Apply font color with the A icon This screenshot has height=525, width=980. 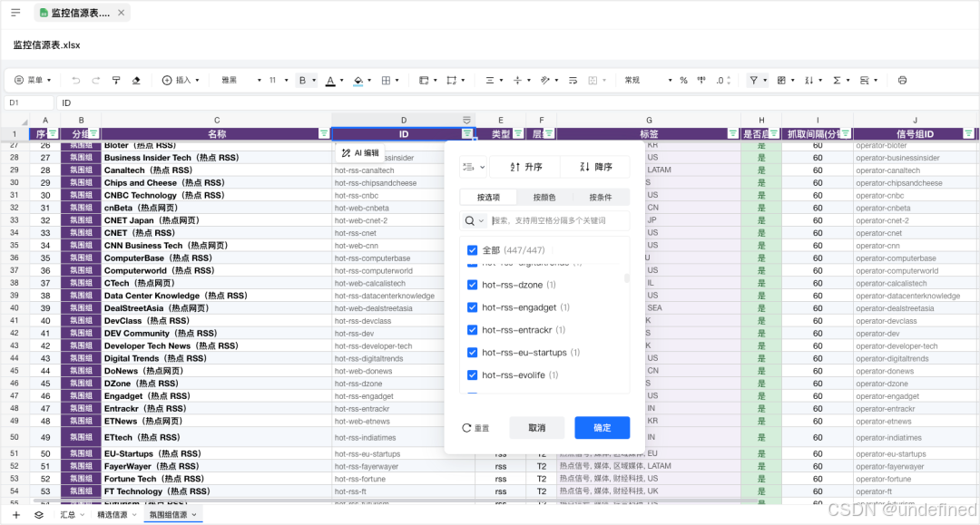tap(330, 81)
